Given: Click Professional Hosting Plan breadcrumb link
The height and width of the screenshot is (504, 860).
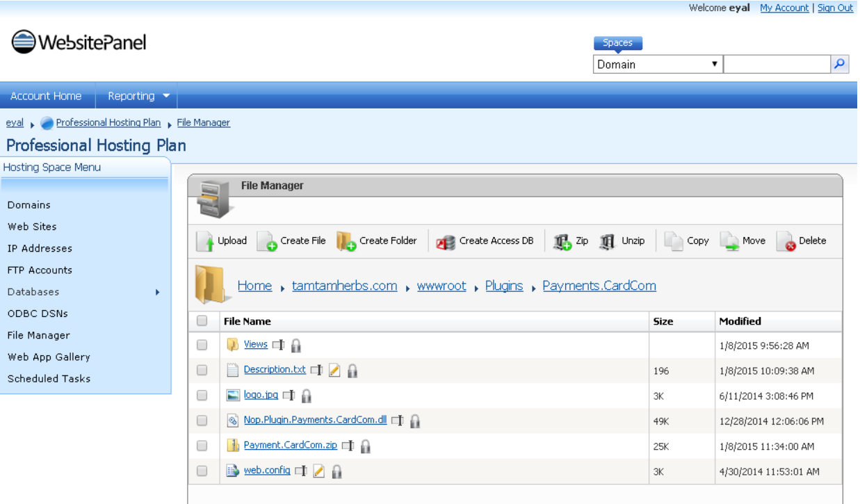Looking at the screenshot, I should point(108,123).
